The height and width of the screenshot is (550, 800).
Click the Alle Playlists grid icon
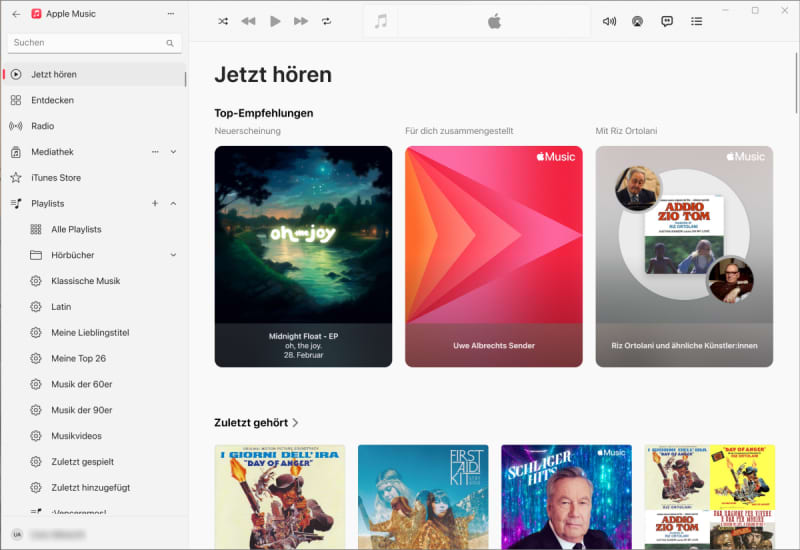coord(36,230)
